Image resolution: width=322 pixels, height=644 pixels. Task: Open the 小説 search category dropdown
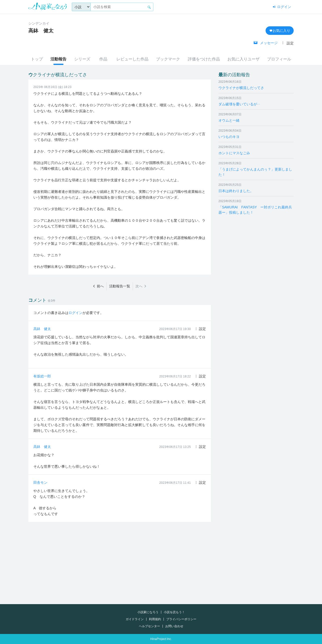point(81,7)
